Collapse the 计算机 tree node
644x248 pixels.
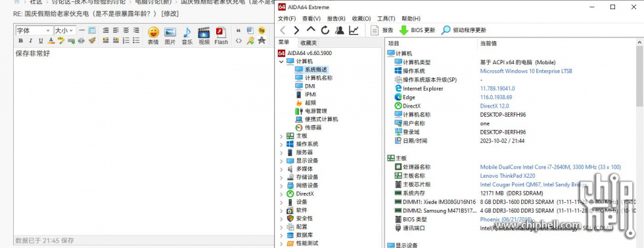(281, 62)
